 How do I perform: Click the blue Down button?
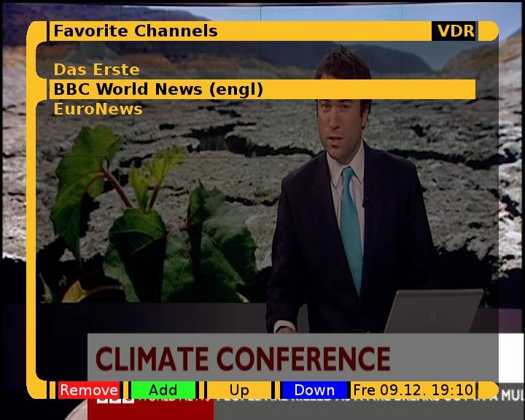pos(314,390)
